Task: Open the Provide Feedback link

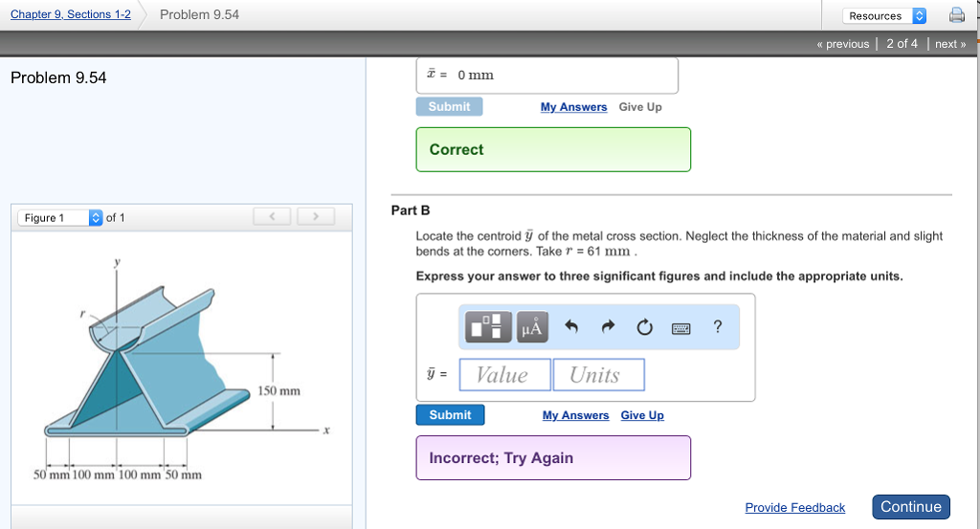Action: [794, 508]
